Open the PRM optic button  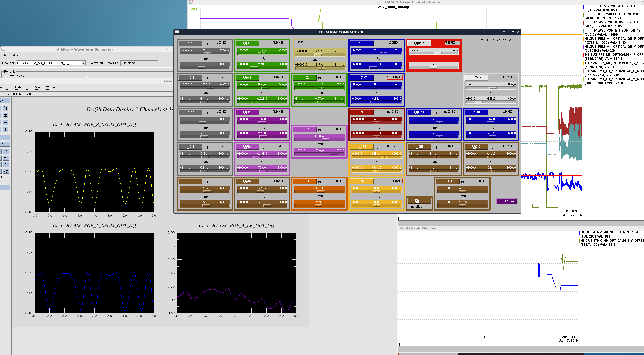tap(247, 147)
